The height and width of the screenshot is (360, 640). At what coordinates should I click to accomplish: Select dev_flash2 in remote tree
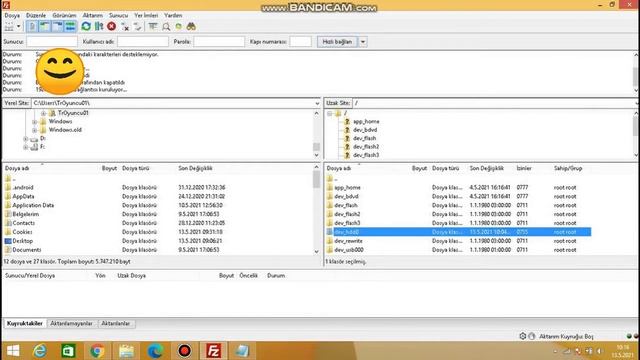coord(366,147)
